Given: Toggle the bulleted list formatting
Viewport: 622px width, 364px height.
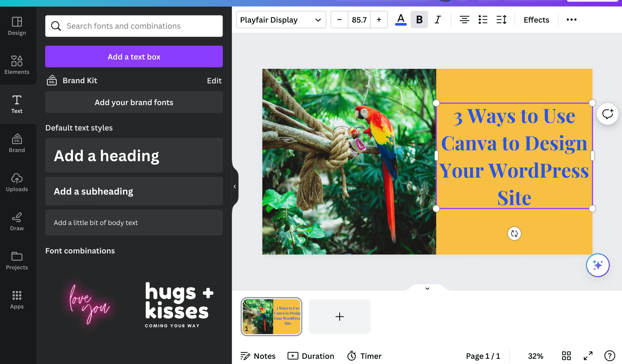Looking at the screenshot, I should click(x=483, y=20).
